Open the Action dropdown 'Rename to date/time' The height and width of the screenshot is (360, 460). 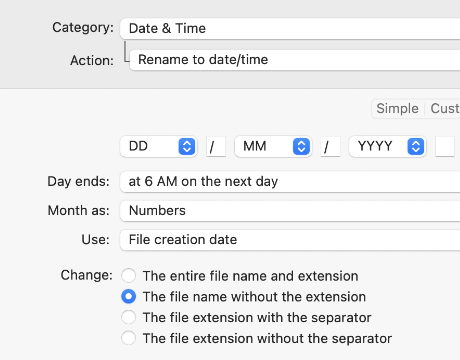pyautogui.click(x=295, y=60)
